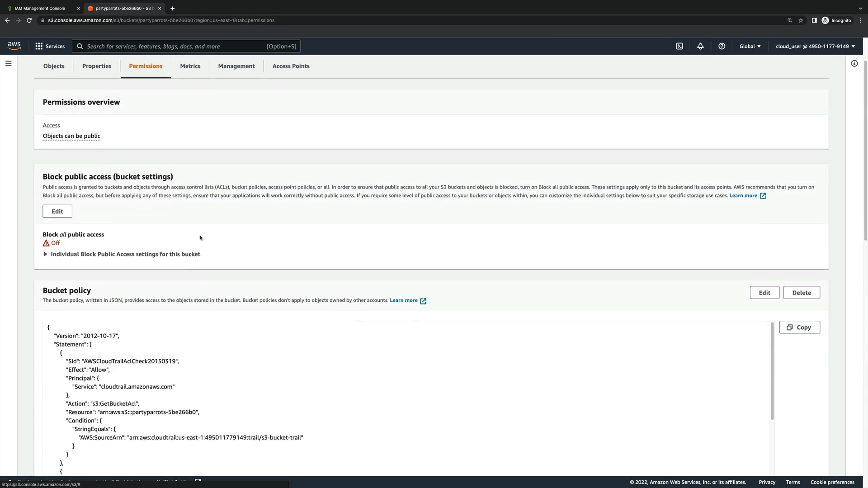Open the Global region dropdown

[750, 46]
